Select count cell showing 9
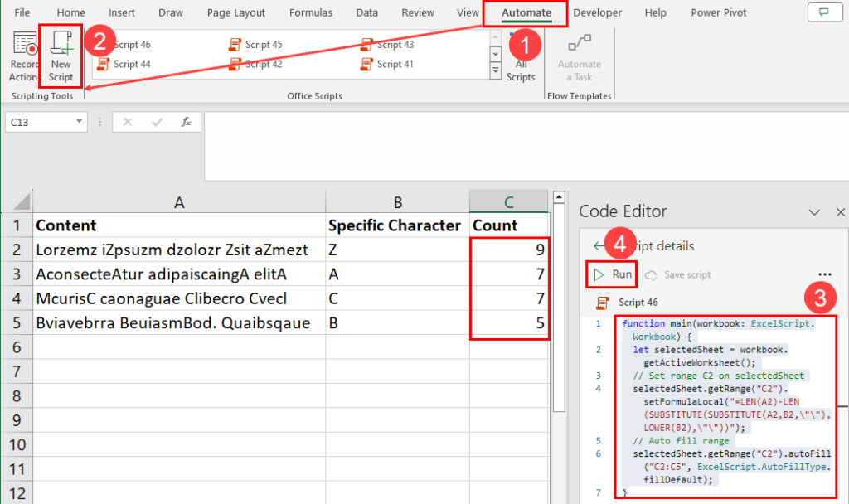This screenshot has height=504, width=849. point(509,250)
